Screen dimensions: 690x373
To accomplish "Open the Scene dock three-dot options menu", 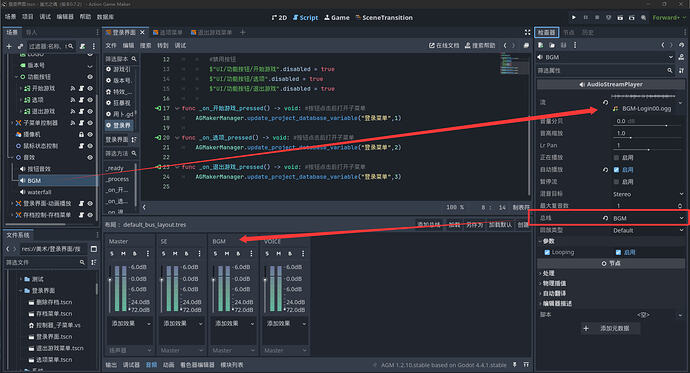I will 94,46.
